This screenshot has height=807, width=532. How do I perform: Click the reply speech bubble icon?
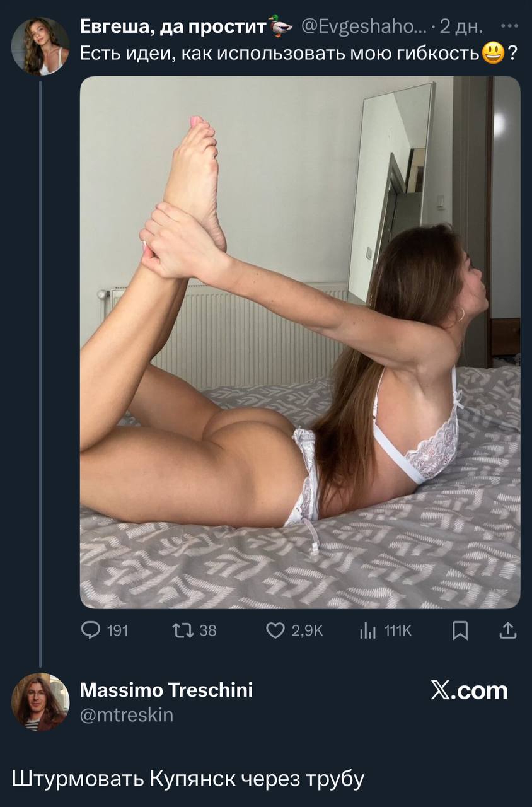91,630
